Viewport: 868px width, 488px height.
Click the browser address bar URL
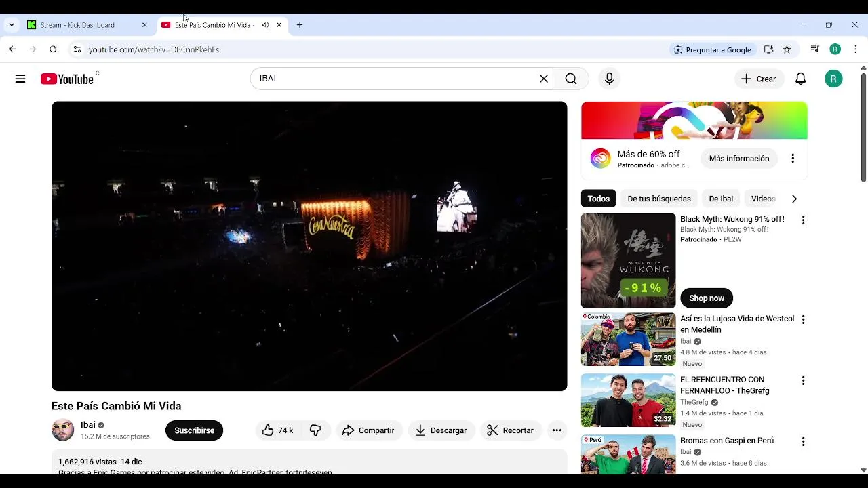pos(154,49)
